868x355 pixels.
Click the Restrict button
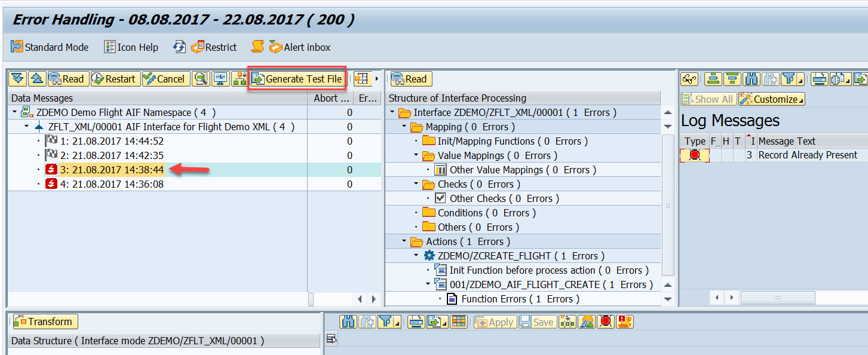click(214, 47)
